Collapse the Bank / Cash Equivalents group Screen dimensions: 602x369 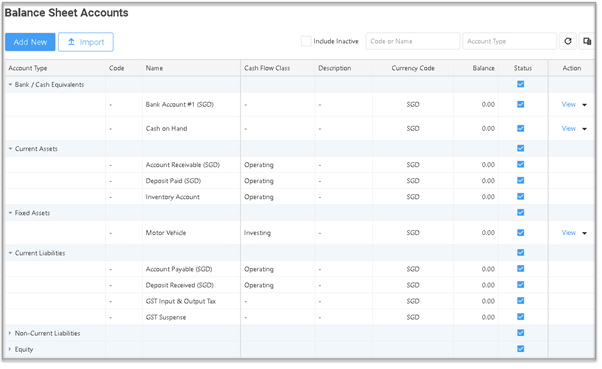click(x=10, y=84)
